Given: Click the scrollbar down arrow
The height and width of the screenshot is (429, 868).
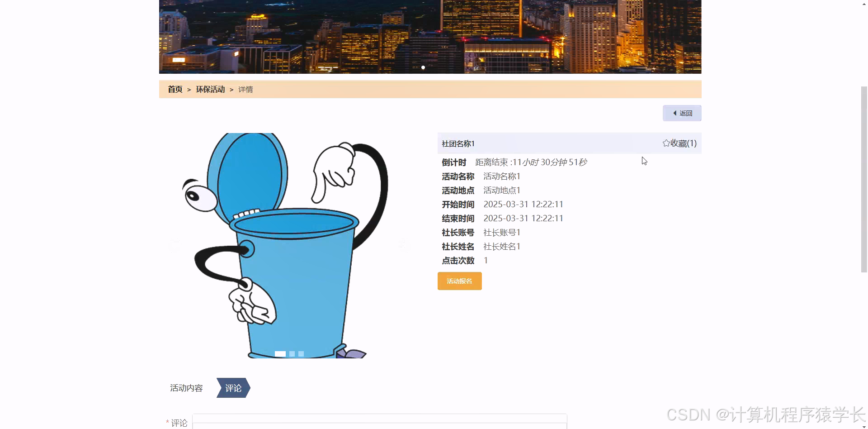Looking at the screenshot, I should pos(864,426).
